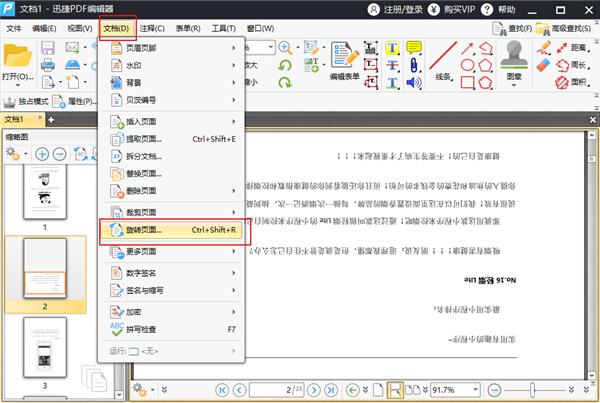Click the 帮助 button
Viewport: 600px width, 403px height.
coord(498,9)
